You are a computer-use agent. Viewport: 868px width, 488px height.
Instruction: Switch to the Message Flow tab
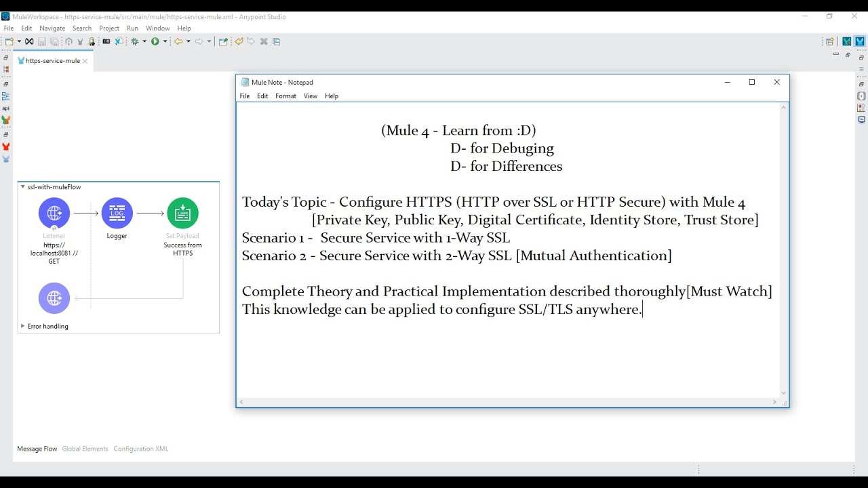coord(37,449)
